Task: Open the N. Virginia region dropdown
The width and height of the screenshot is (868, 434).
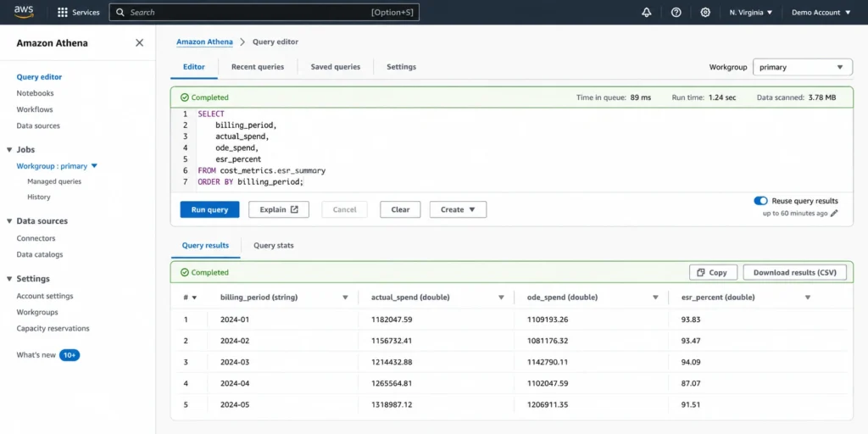Action: click(x=751, y=12)
